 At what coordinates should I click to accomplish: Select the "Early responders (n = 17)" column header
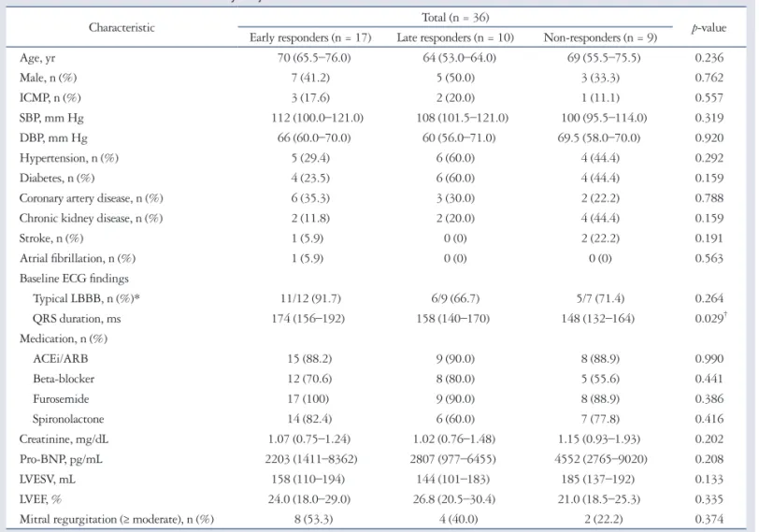click(x=310, y=37)
